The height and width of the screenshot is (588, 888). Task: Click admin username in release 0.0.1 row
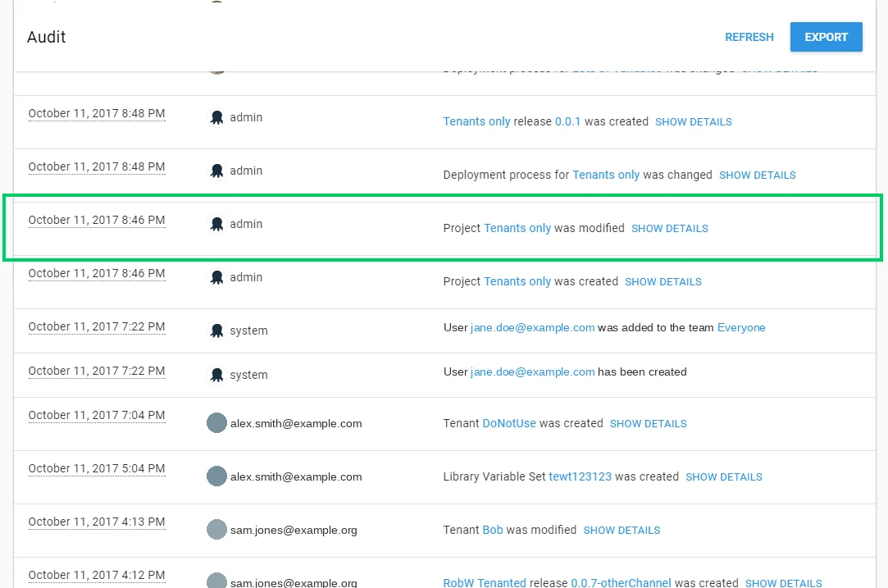(x=246, y=117)
